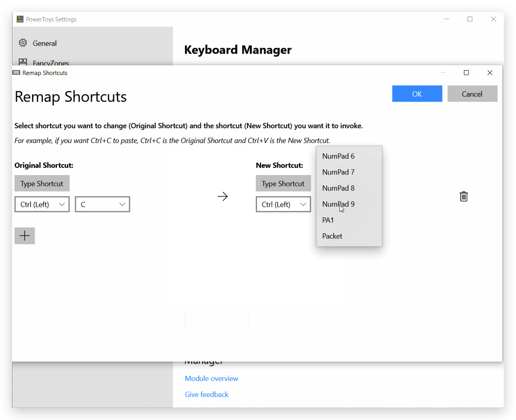This screenshot has width=516, height=420.
Task: Open the Module overview link
Action: 211,378
